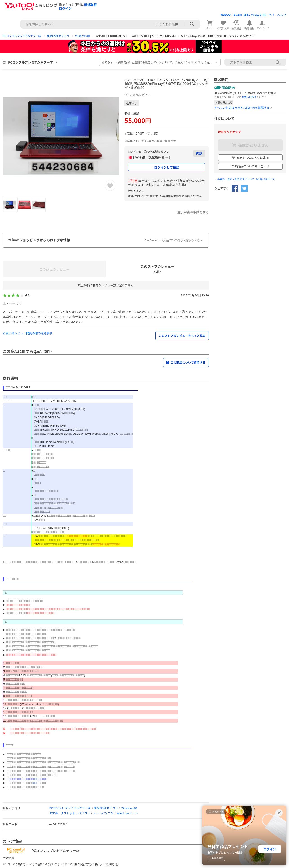
Task: Click the 30.5% campaign banner
Action: [144, 46]
